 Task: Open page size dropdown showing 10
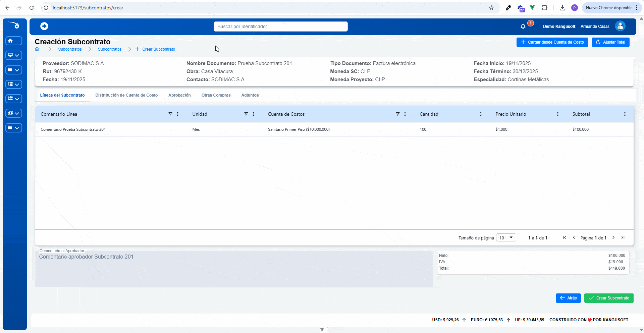506,238
